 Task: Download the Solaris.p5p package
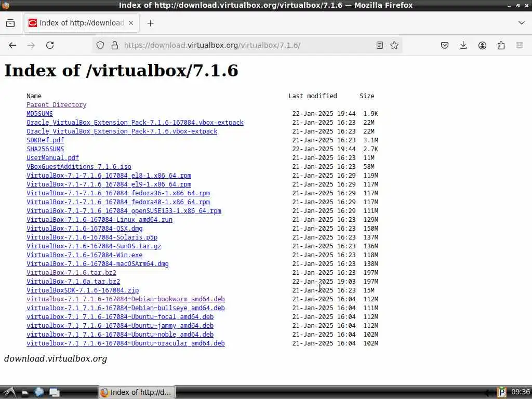[92, 237]
